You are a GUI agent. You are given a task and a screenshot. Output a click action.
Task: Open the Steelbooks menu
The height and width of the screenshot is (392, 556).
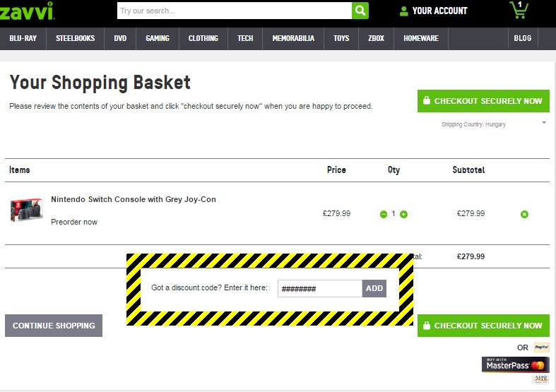75,38
